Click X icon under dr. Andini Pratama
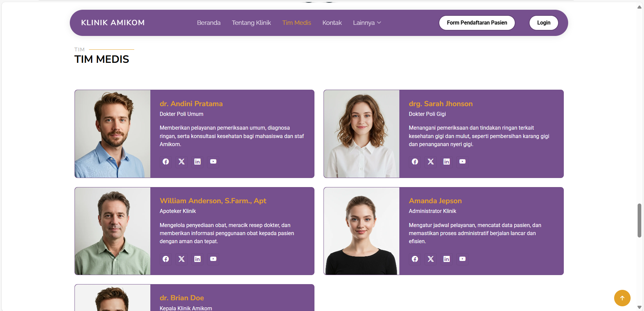This screenshot has width=644, height=311. coord(182,162)
